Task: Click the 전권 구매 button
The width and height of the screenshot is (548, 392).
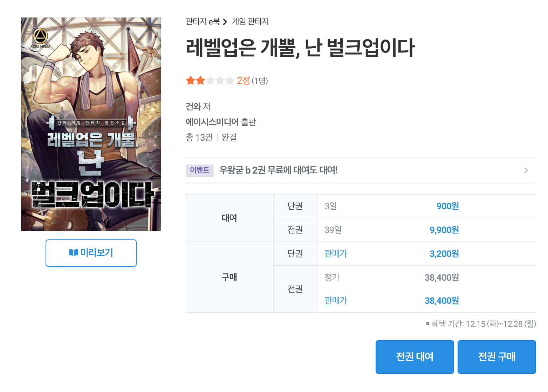Action: point(497,357)
